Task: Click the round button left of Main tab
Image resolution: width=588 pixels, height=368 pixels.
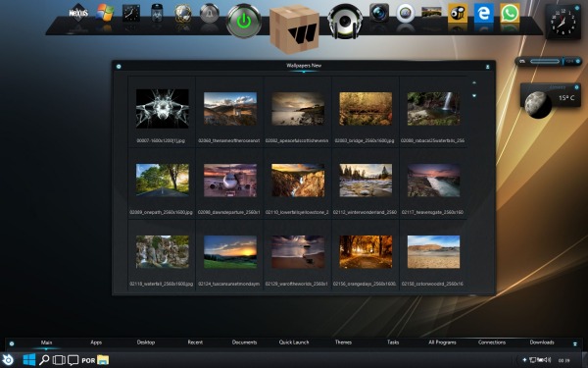Action: (x=12, y=343)
